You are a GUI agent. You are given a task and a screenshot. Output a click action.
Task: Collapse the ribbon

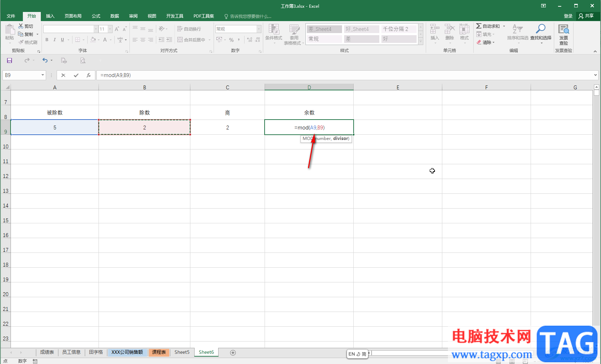pos(595,51)
